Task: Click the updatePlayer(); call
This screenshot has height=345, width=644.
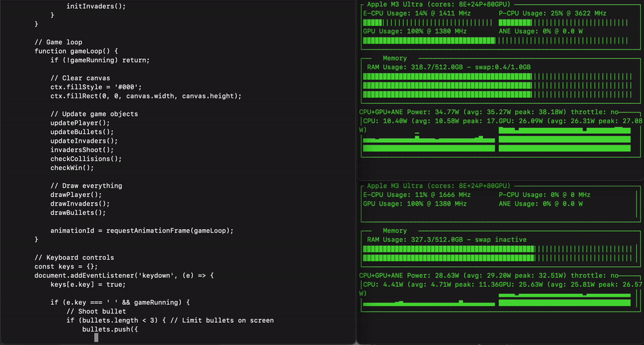Action: point(80,123)
